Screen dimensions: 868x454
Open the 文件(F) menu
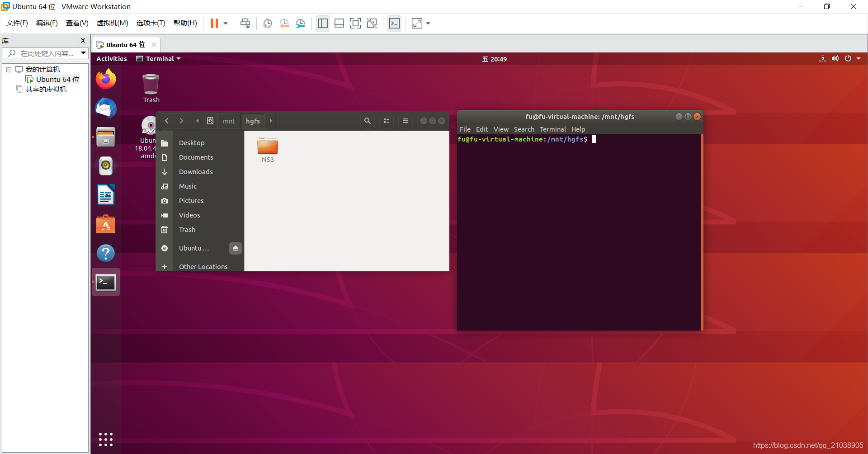(x=17, y=23)
